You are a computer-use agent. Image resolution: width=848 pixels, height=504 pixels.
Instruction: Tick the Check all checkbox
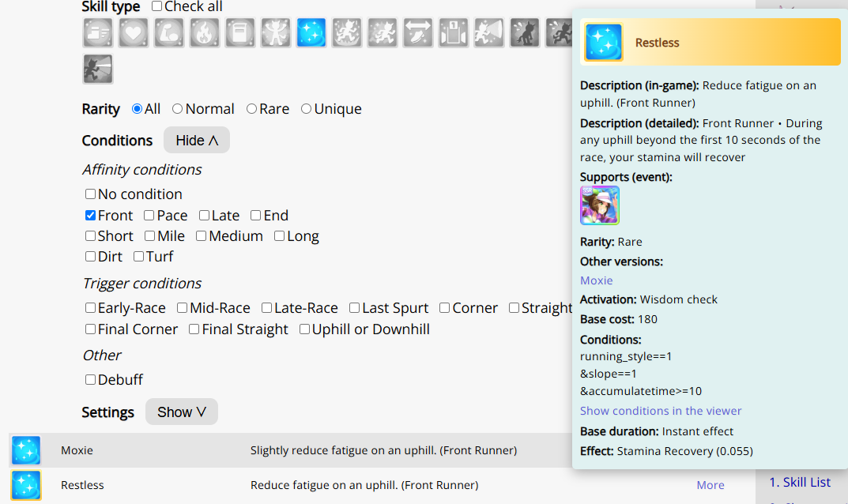156,6
